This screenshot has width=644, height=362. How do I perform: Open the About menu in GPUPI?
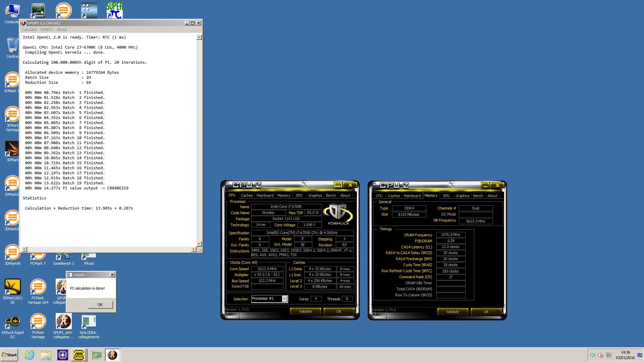click(62, 29)
